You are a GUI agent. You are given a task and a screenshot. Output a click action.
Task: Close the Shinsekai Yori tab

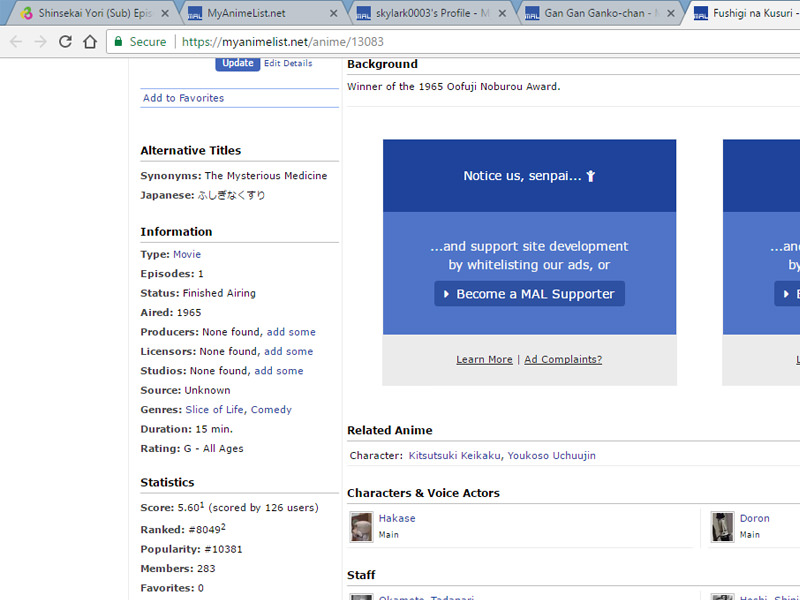tap(165, 14)
